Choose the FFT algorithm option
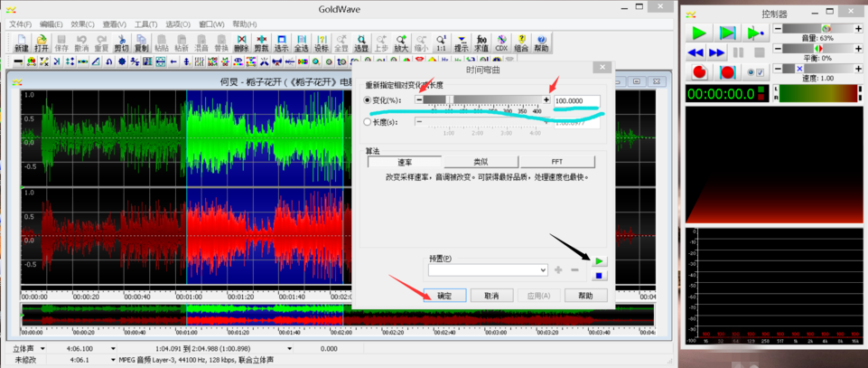The height and width of the screenshot is (368, 868). tap(556, 162)
